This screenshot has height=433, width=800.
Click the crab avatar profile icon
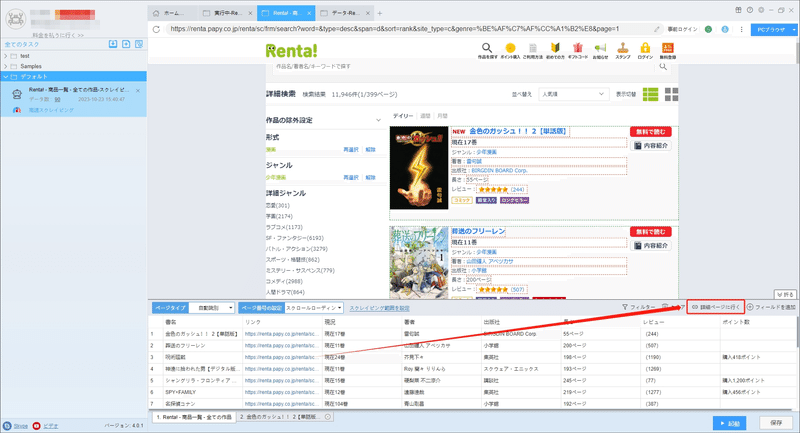click(x=16, y=19)
